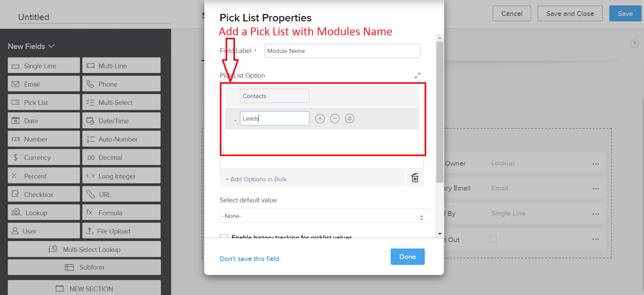Click the Done button
Image resolution: width=644 pixels, height=295 pixels.
pyautogui.click(x=407, y=256)
